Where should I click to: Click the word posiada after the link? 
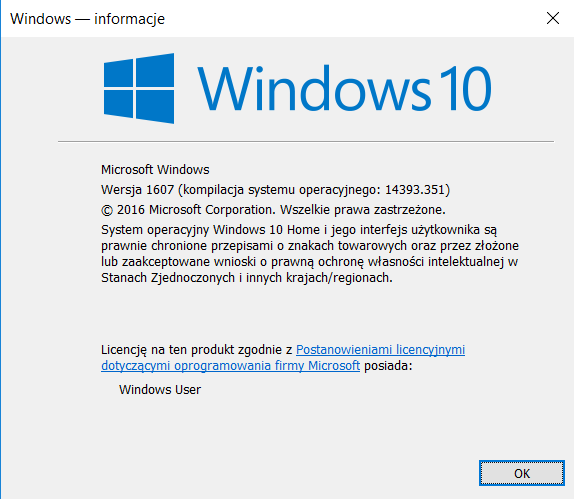388,365
